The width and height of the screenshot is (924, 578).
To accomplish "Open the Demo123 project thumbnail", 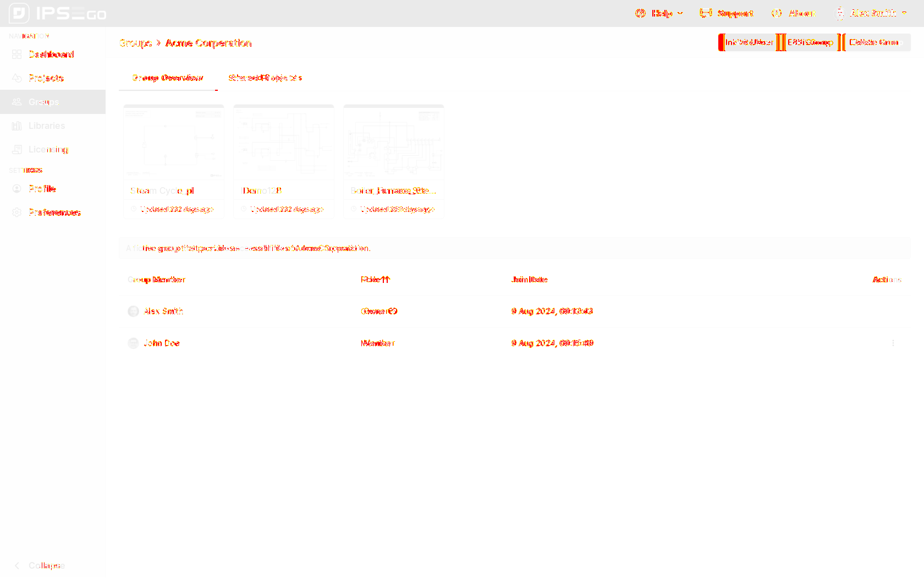I will 284,143.
